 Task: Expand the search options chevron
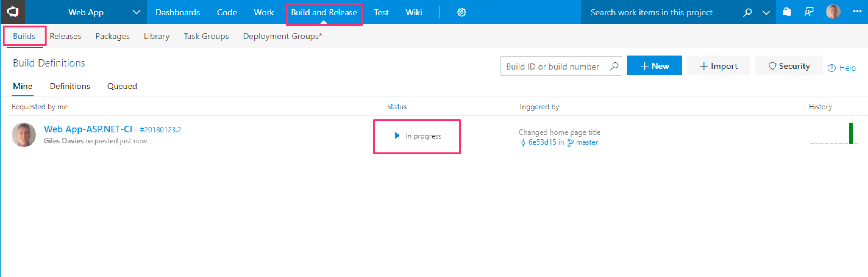coord(766,13)
